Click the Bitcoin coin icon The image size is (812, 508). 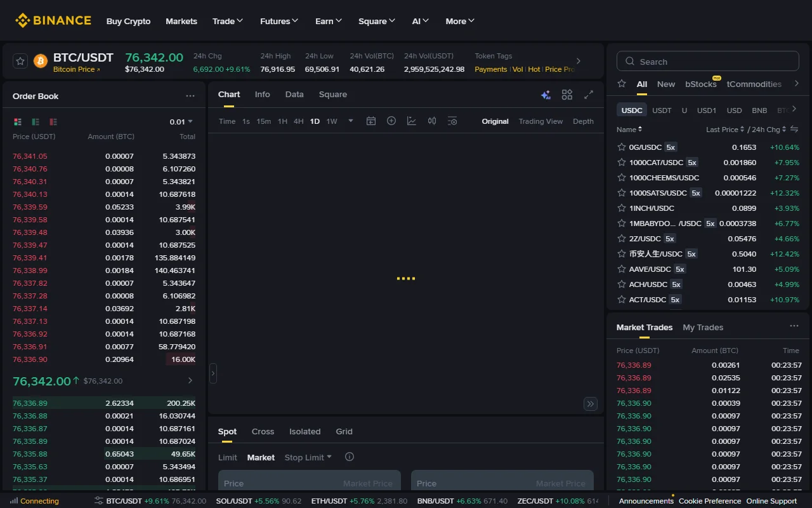(41, 61)
